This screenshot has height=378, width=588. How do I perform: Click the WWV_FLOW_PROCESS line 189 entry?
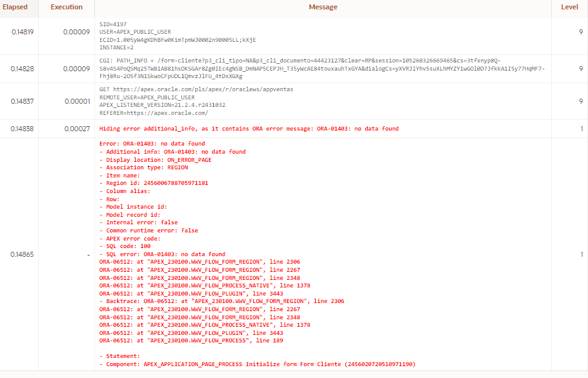tap(191, 341)
